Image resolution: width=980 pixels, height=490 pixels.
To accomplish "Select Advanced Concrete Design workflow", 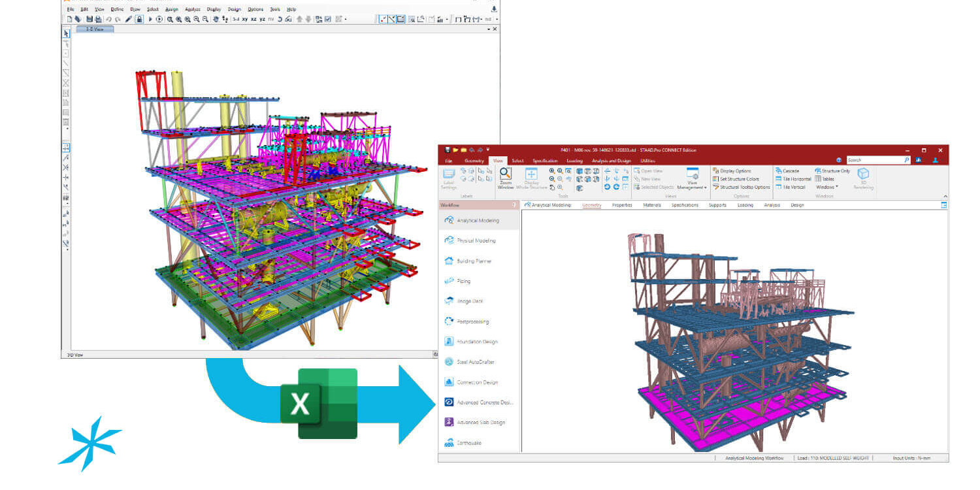I will pyautogui.click(x=479, y=402).
